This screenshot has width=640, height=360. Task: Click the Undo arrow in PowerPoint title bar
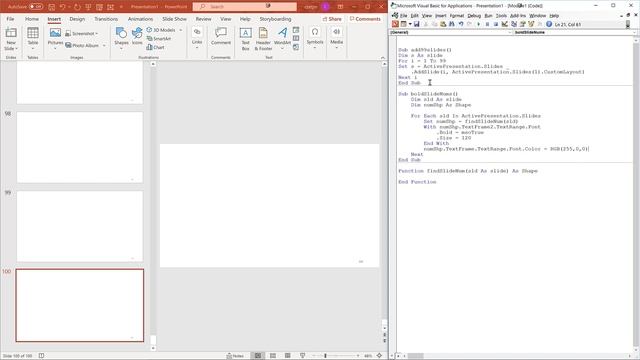click(62, 7)
